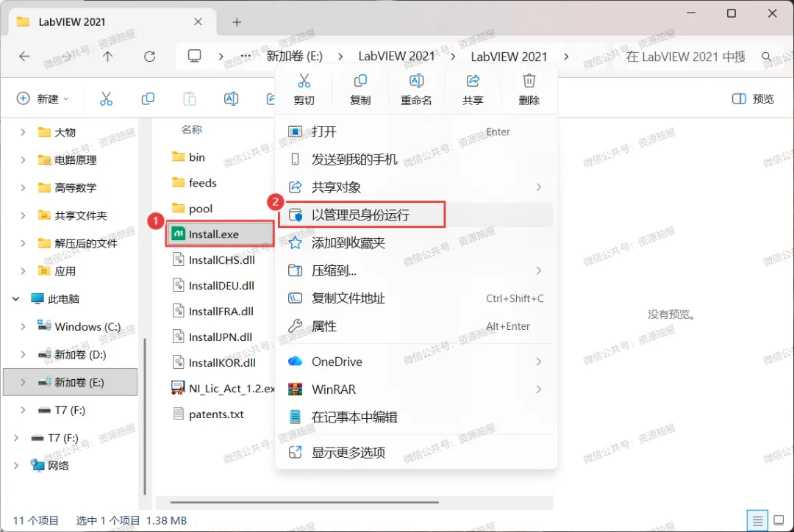
Task: Refresh the current folder view
Action: 149,56
